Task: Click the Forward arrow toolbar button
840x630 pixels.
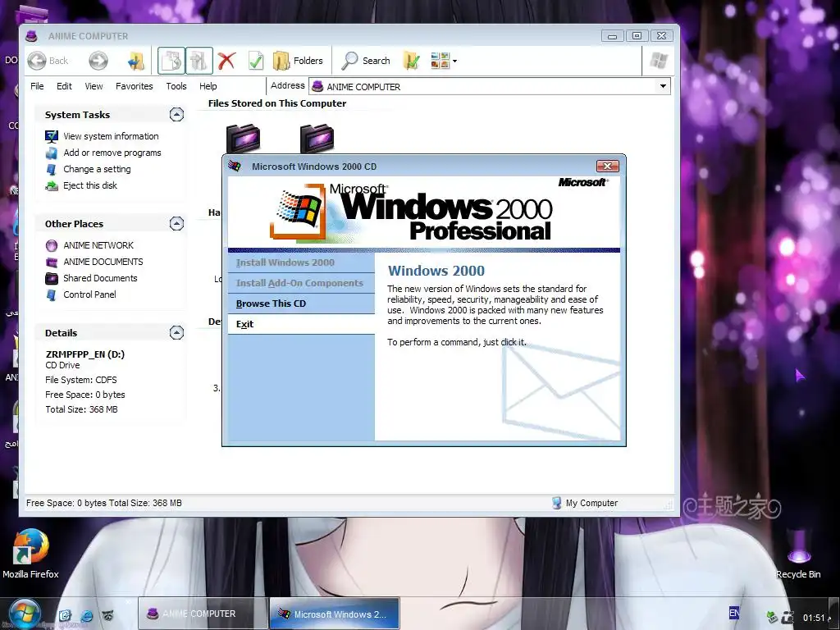Action: pos(98,61)
